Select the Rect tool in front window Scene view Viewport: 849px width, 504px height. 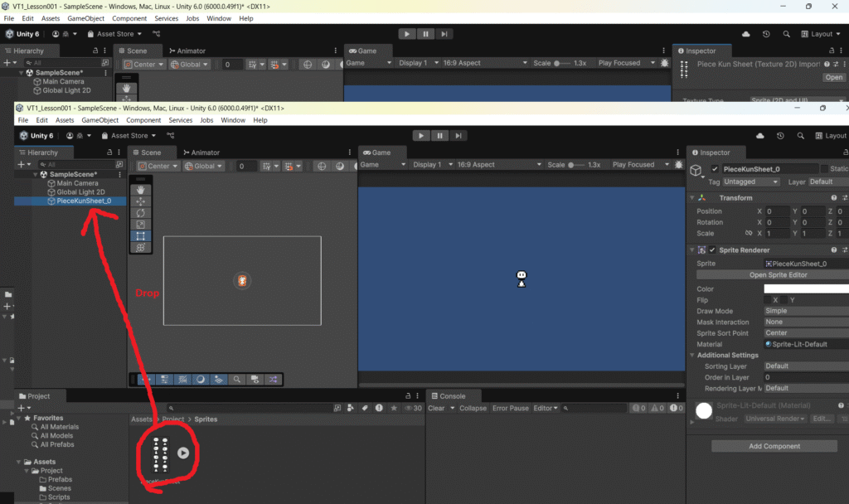(140, 236)
